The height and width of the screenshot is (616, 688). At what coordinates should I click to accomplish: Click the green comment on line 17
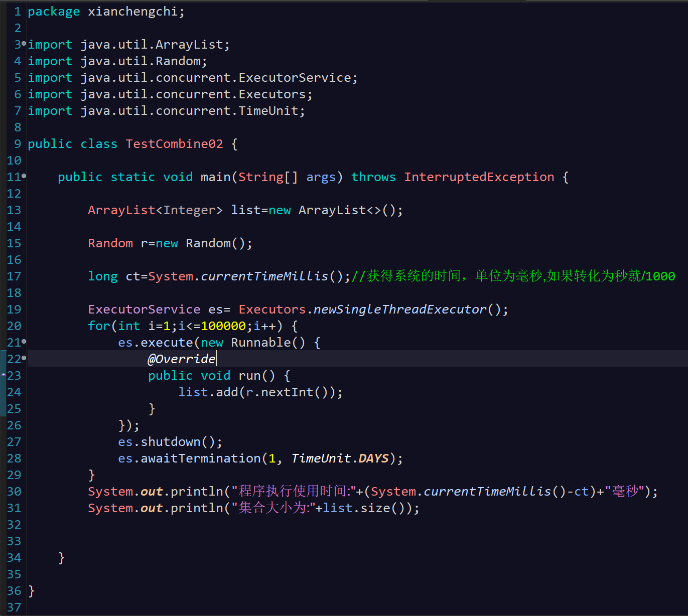[x=513, y=276]
